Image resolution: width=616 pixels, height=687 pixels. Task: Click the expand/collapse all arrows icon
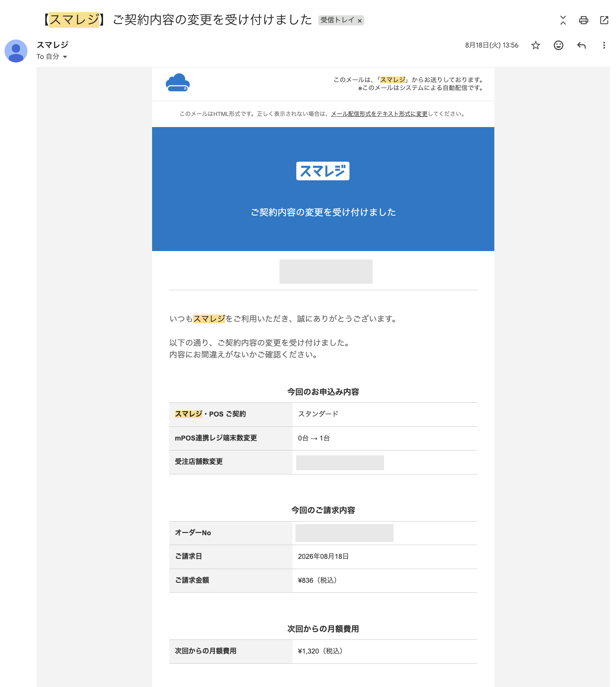click(x=563, y=20)
